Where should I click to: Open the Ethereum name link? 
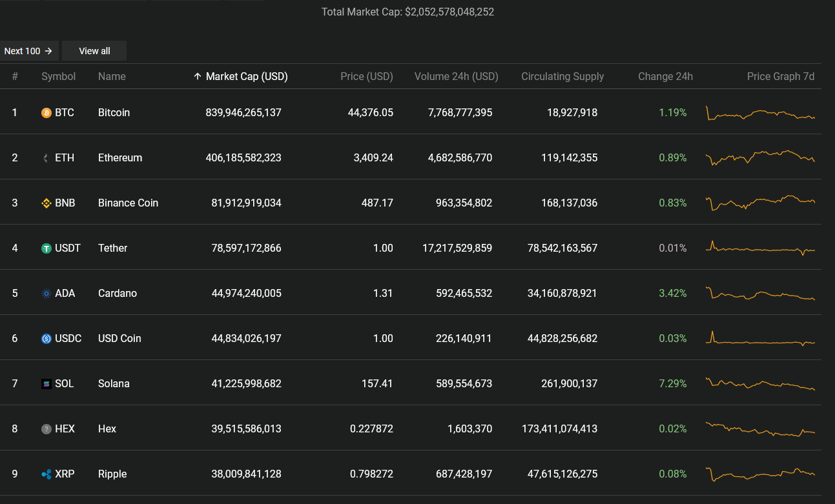(120, 157)
